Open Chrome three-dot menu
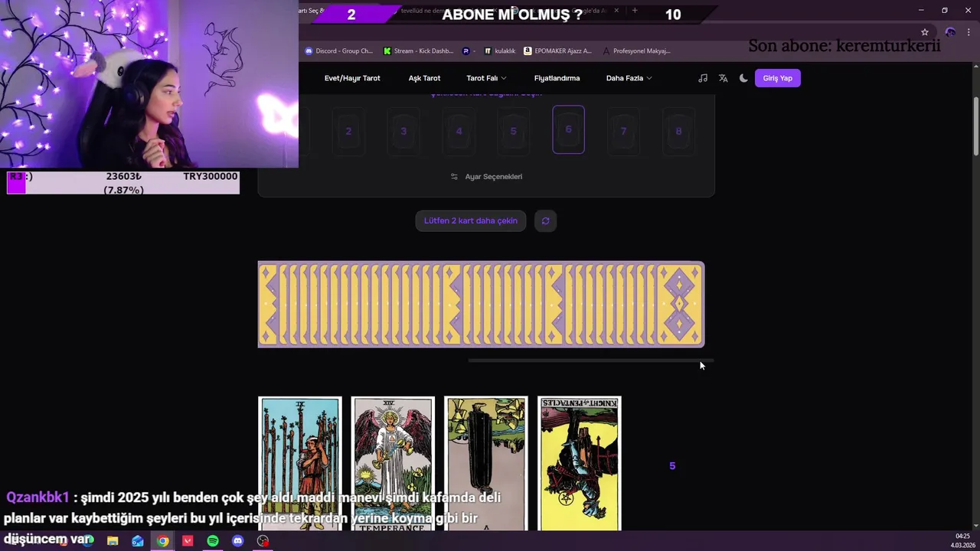The image size is (980, 551). click(x=969, y=32)
